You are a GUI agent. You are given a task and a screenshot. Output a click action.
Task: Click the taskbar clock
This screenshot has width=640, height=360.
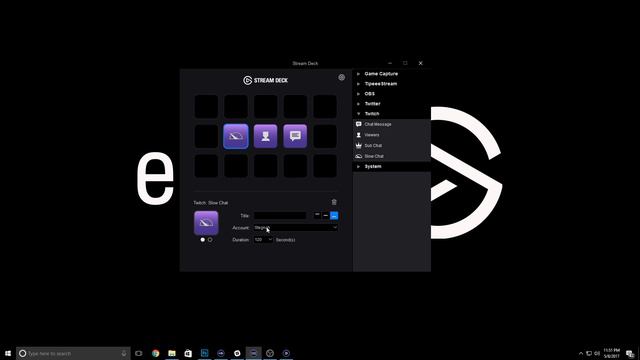[611, 353]
